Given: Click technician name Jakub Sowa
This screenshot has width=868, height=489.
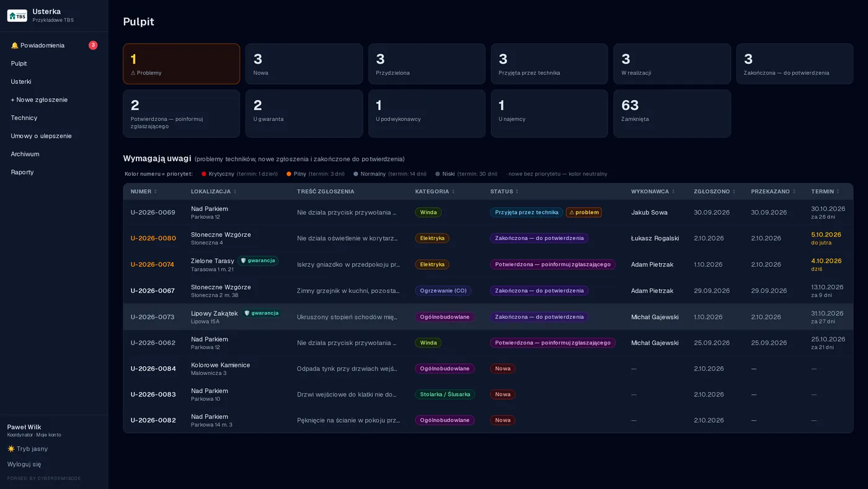Looking at the screenshot, I should coord(649,212).
